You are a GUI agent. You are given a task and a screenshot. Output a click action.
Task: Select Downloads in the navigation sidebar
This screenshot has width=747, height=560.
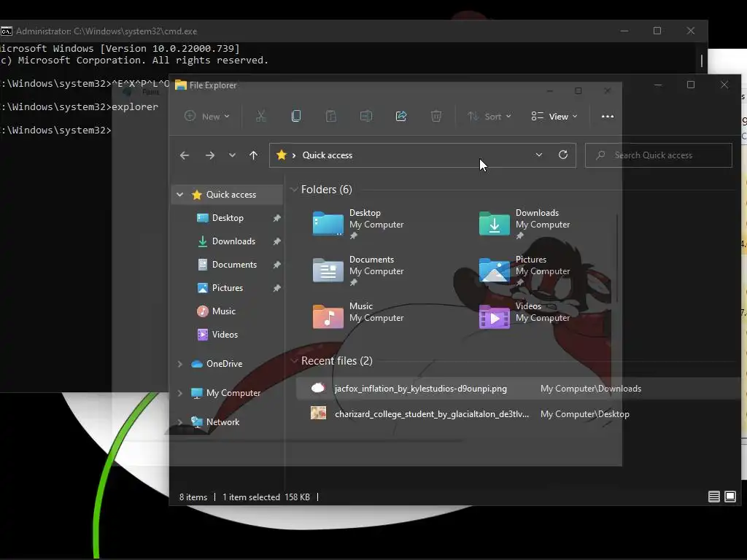[x=233, y=241]
